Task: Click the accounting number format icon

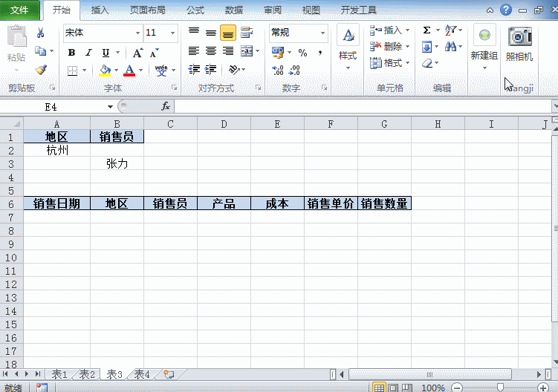Action: tap(278, 53)
